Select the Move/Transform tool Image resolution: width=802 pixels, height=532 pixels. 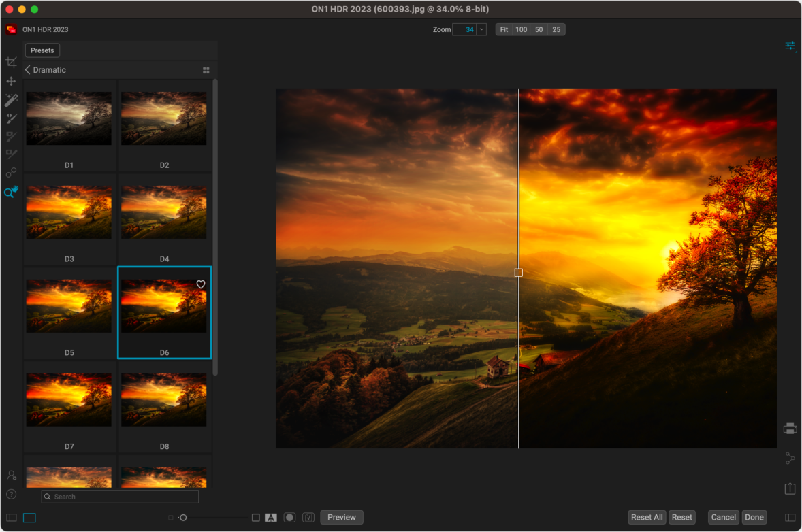click(11, 82)
